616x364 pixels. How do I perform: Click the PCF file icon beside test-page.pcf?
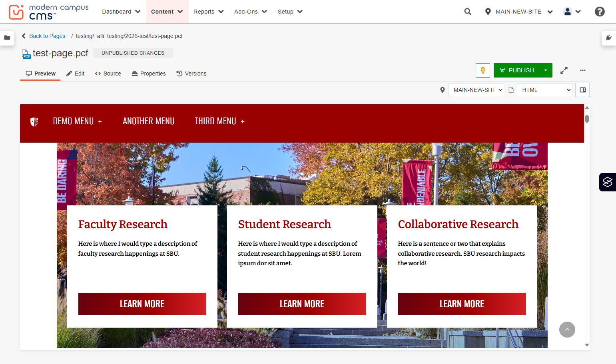(x=26, y=54)
